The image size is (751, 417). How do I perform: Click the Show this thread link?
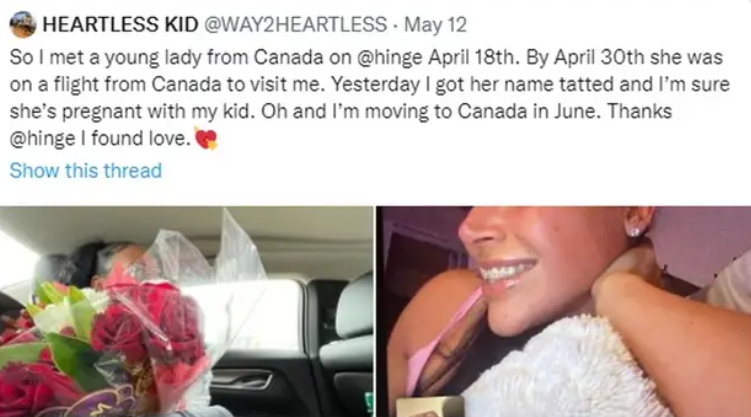(x=86, y=170)
